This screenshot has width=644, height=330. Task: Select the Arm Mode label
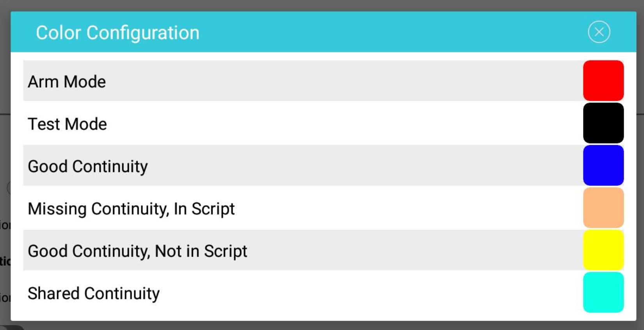click(x=67, y=82)
